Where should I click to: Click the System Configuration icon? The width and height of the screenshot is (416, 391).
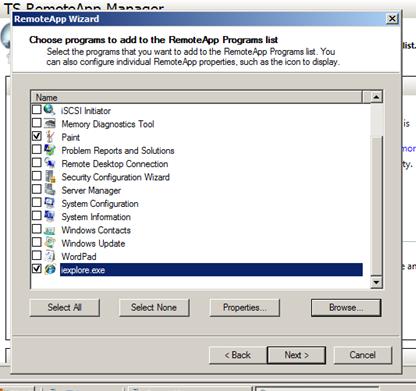coord(50,203)
